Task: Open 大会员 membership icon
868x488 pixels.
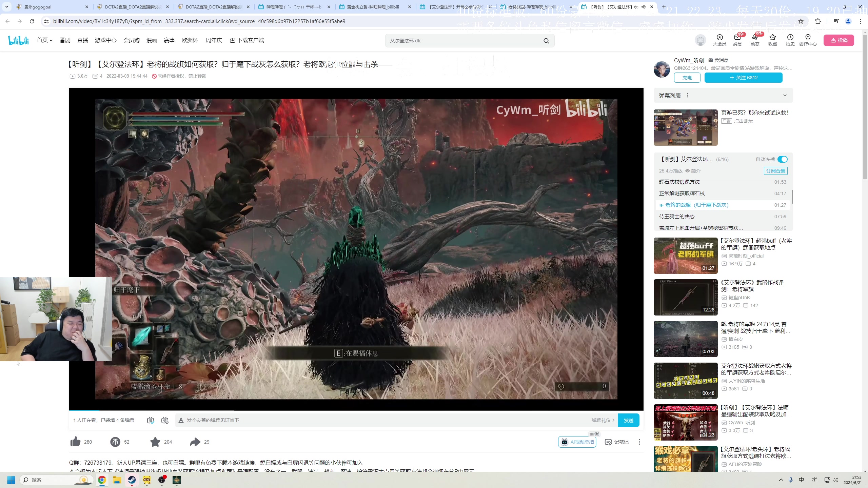Action: pos(719,40)
